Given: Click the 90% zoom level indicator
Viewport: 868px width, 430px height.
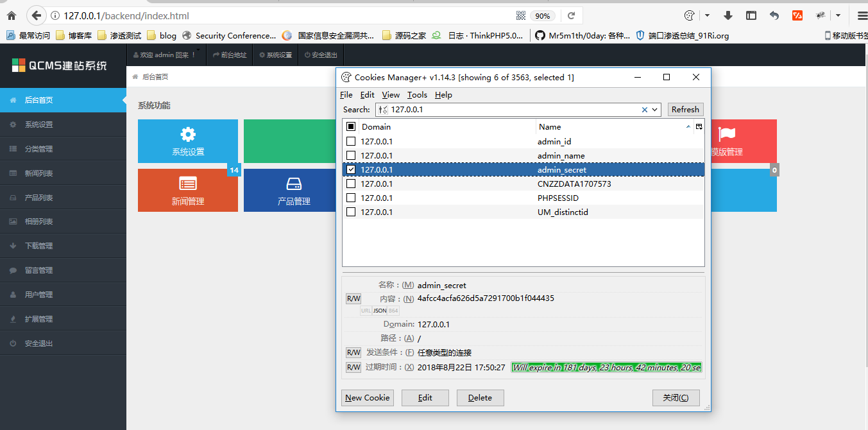Looking at the screenshot, I should pyautogui.click(x=543, y=15).
